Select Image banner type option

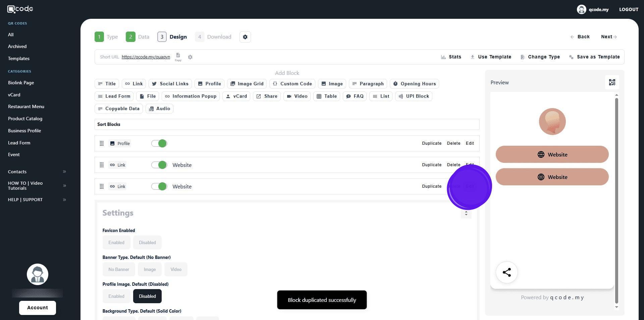[150, 270]
